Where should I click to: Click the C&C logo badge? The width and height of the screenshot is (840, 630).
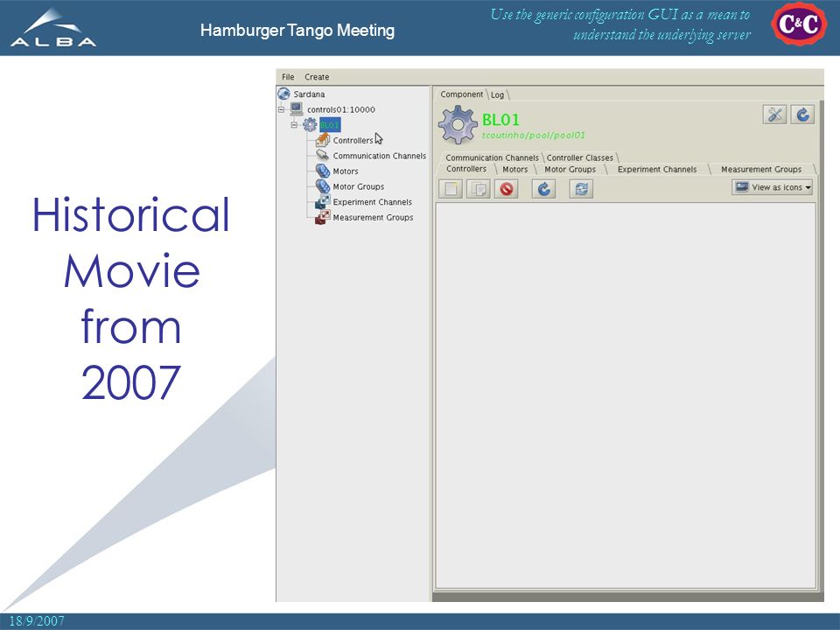click(x=799, y=24)
